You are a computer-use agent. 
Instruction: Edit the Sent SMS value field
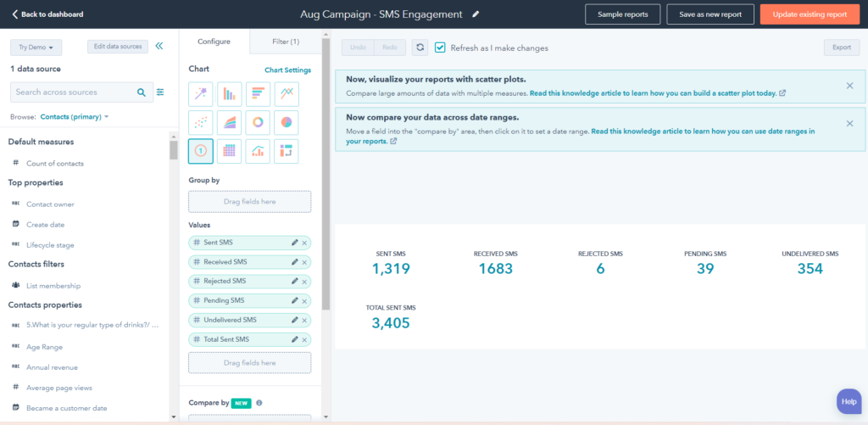(294, 243)
